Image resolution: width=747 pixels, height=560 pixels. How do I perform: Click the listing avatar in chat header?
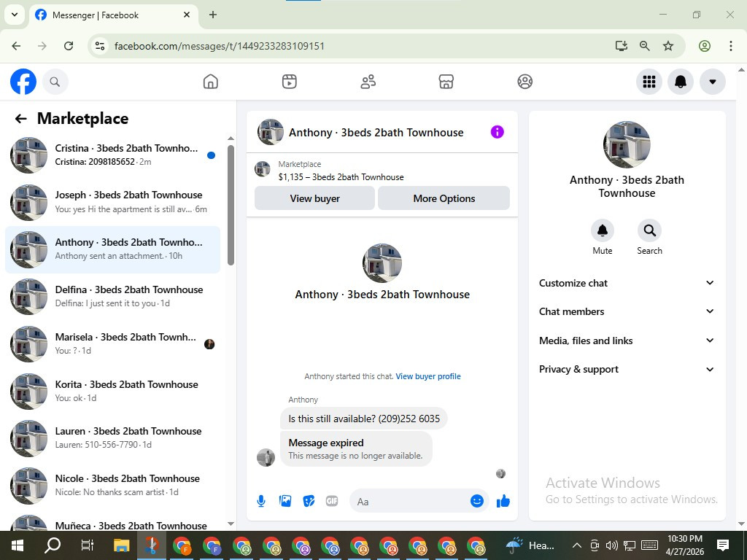point(270,132)
